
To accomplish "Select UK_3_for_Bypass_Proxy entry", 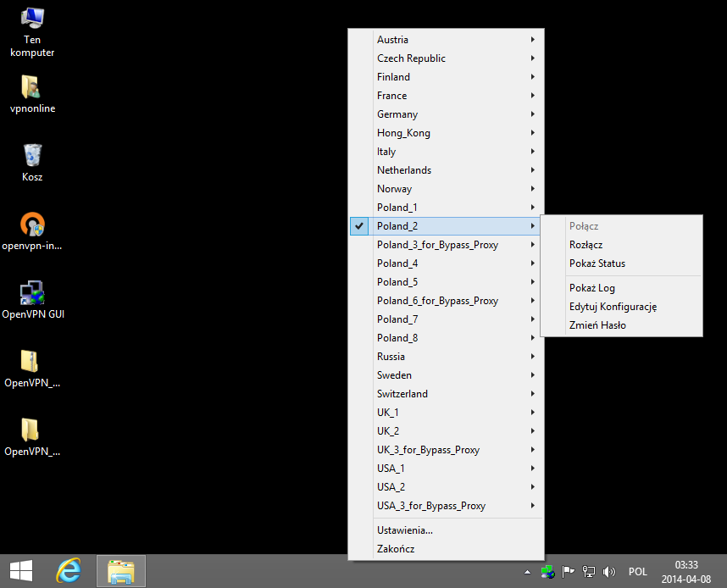I will pyautogui.click(x=445, y=449).
